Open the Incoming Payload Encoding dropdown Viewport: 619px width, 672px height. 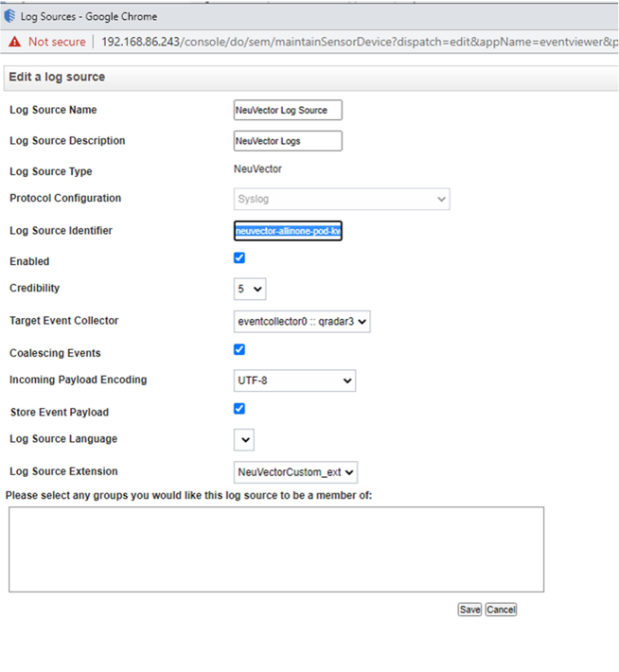pos(294,380)
